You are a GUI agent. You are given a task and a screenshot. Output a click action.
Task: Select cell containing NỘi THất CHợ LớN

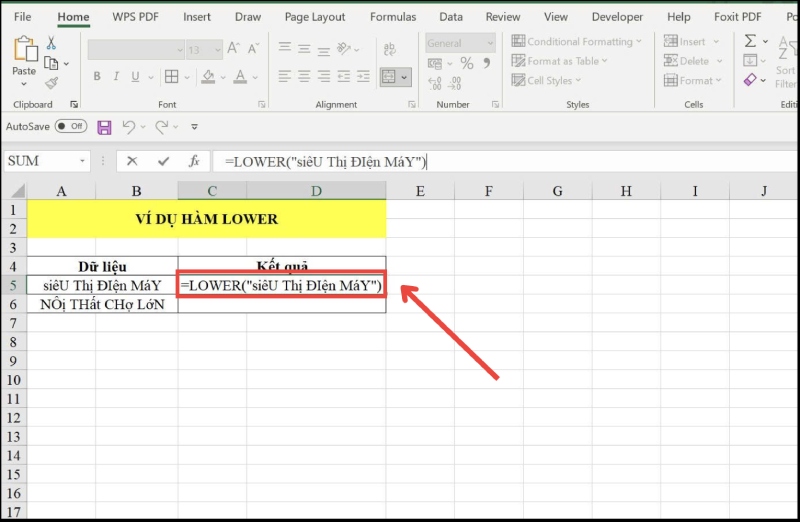(102, 305)
